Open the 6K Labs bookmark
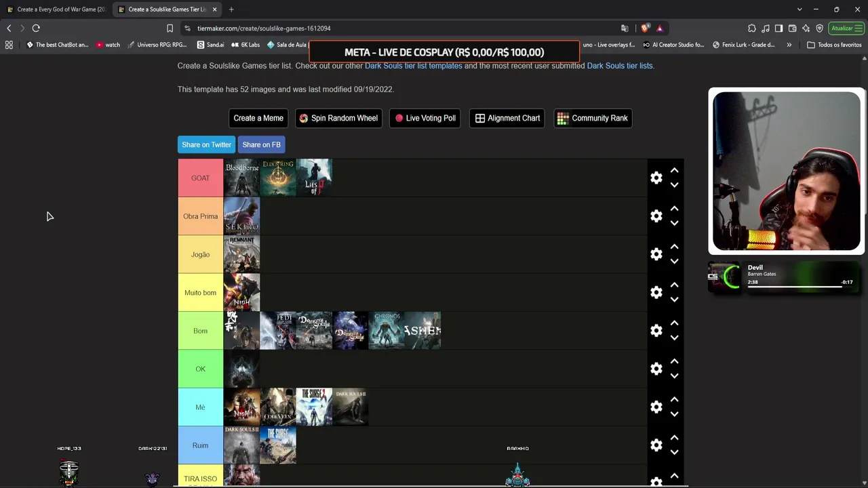Image resolution: width=868 pixels, height=488 pixels. click(x=245, y=45)
